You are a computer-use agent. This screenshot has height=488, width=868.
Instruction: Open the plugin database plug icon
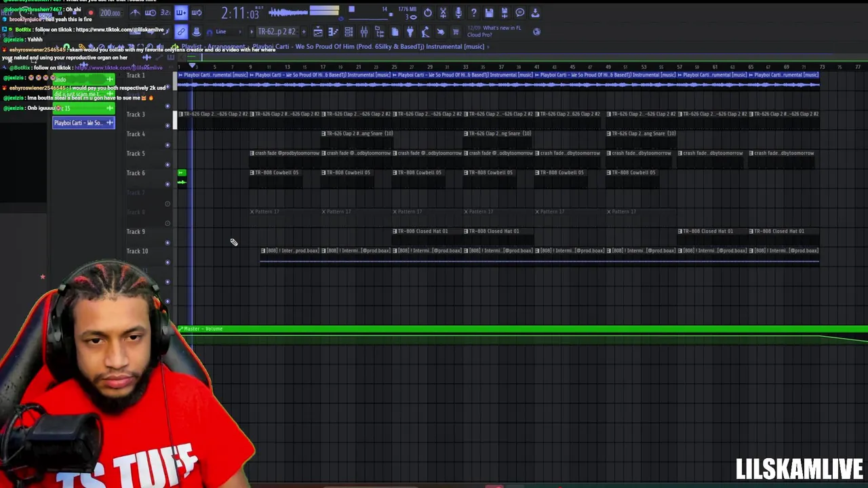pyautogui.click(x=410, y=32)
